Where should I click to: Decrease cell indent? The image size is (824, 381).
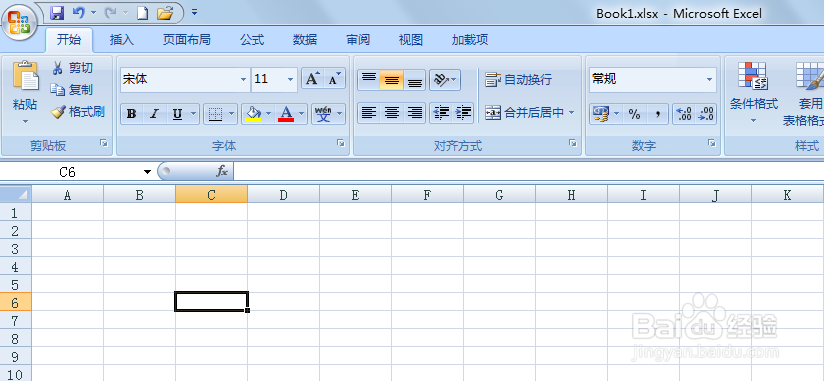[x=440, y=113]
